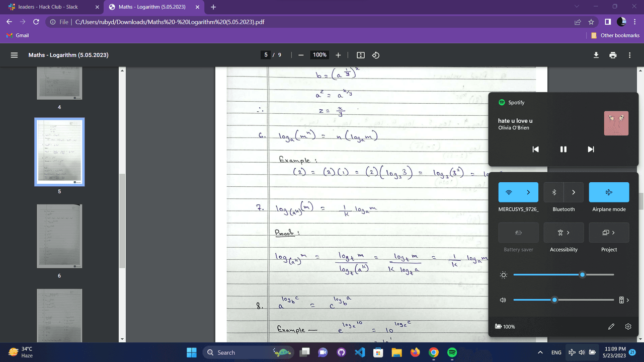Open Other bookmarks folder
Screen dimensions: 644x362
click(x=615, y=35)
